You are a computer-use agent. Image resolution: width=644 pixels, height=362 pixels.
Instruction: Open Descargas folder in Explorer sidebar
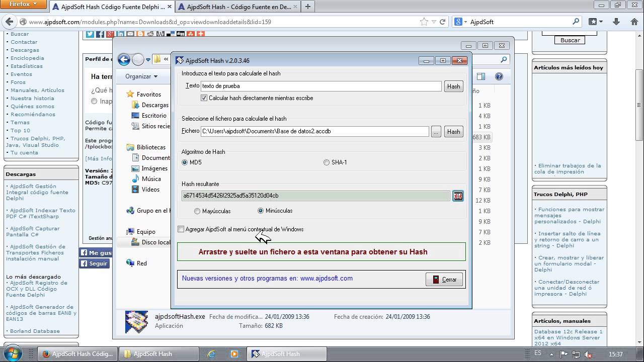[x=155, y=105]
